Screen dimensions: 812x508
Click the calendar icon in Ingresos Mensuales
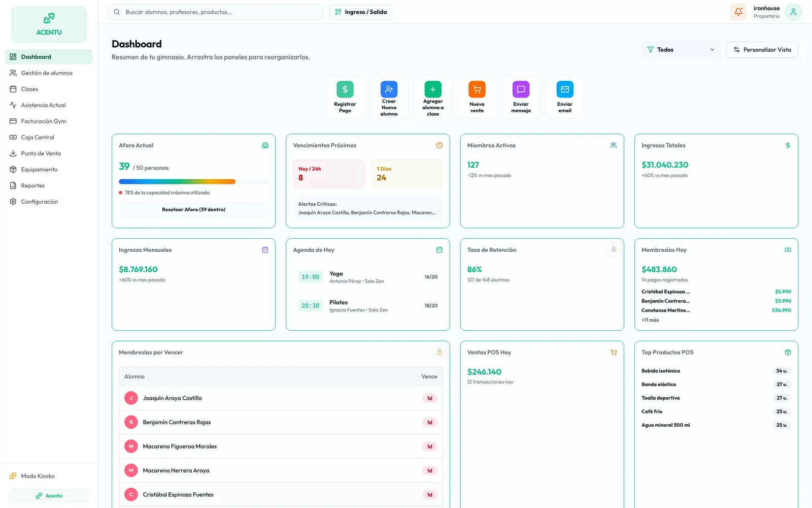tap(265, 250)
